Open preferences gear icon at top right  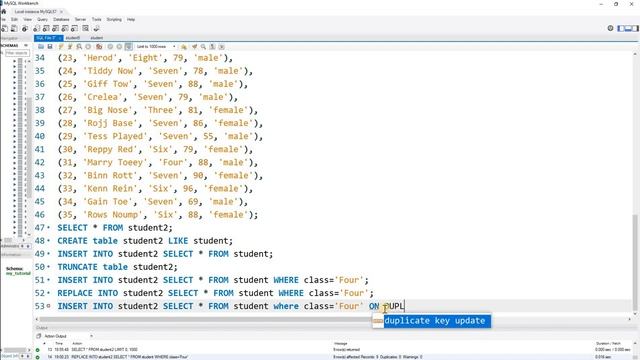[x=610, y=28]
